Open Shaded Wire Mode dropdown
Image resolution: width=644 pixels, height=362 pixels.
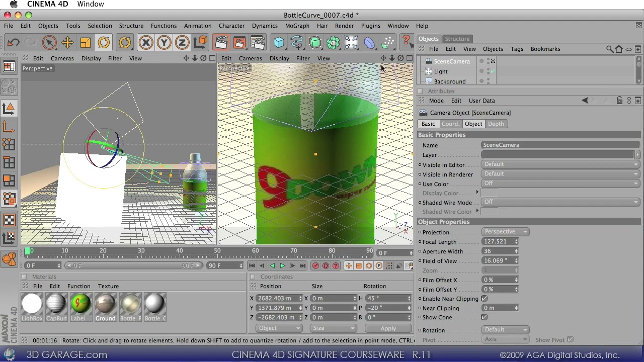click(x=560, y=202)
